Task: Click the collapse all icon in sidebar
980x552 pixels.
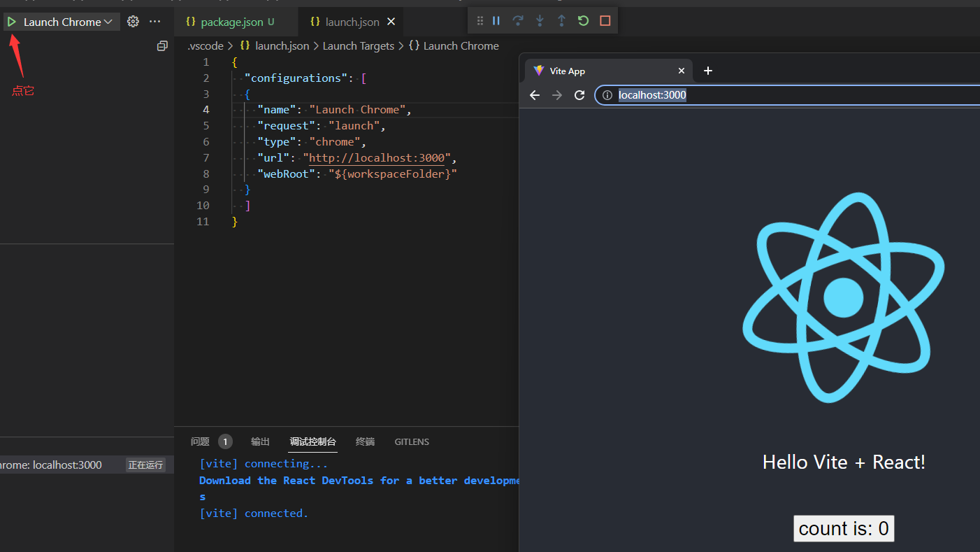Action: [162, 46]
